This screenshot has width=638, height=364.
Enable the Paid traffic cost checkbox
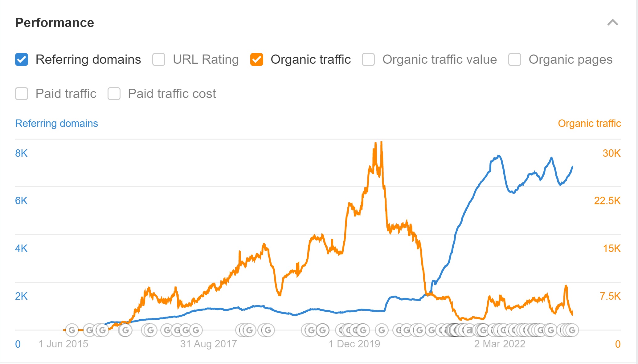[x=114, y=94]
